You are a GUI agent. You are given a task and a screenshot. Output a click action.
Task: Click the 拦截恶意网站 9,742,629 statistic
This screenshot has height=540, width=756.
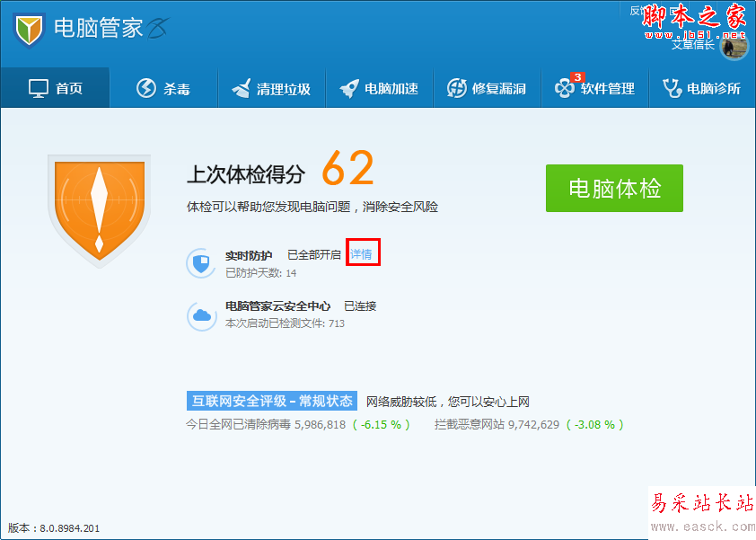[x=497, y=425]
